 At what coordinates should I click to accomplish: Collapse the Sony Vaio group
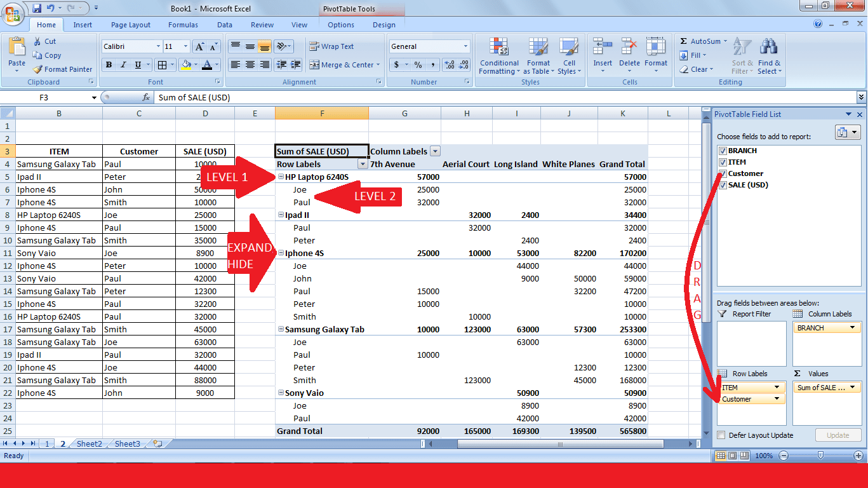[281, 393]
